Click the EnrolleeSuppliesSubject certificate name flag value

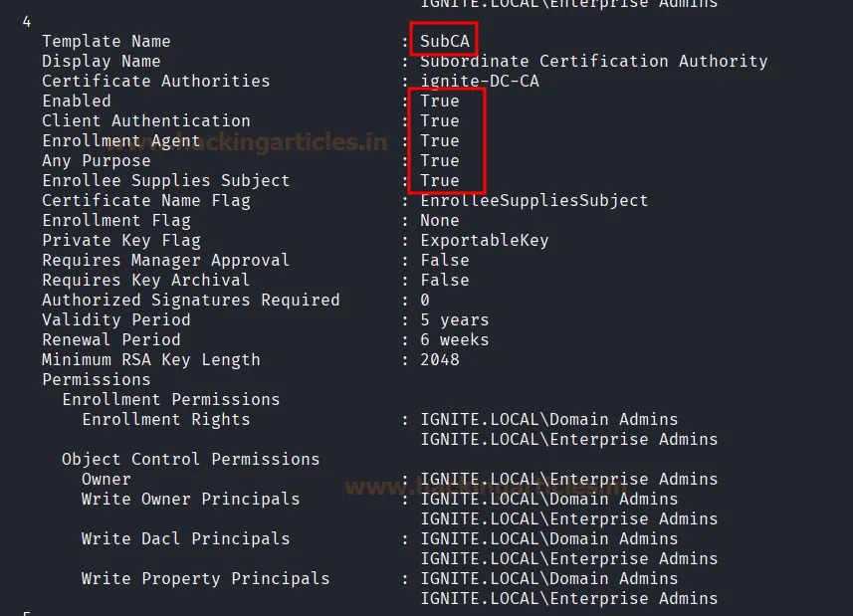[x=533, y=200]
